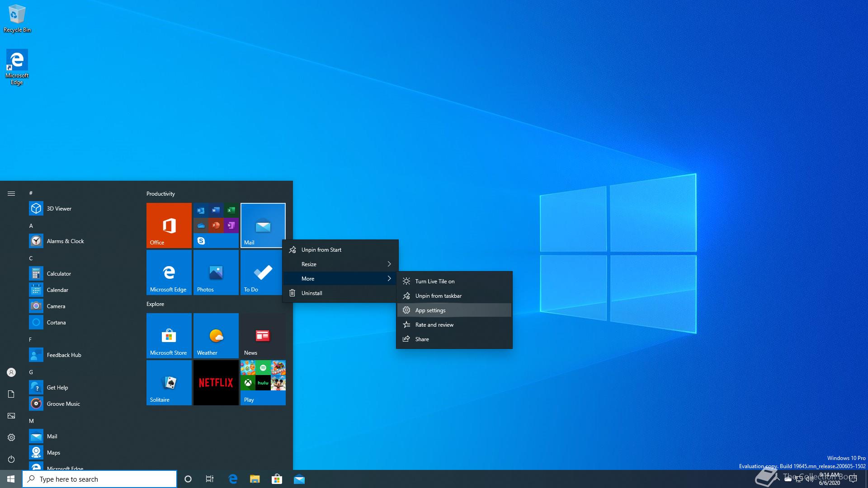This screenshot has width=868, height=488.
Task: Click the Explore group header
Action: coord(155,304)
